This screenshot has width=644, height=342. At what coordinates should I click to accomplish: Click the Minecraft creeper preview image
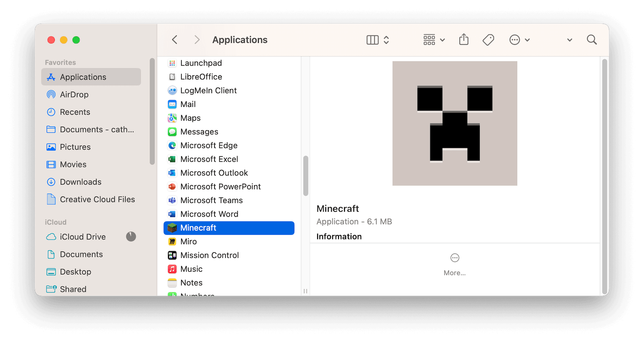(455, 124)
